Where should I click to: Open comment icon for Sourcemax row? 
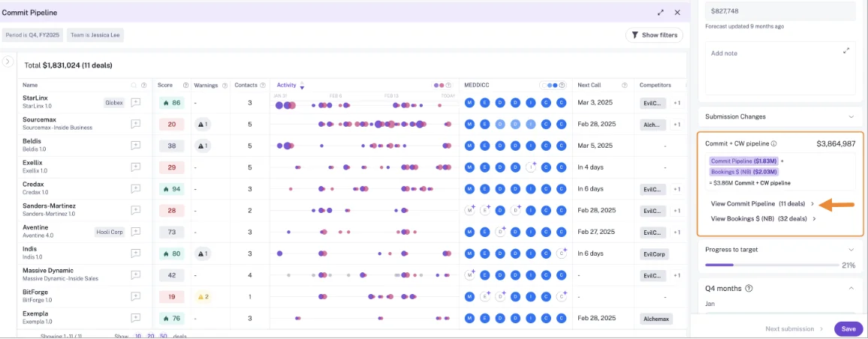pyautogui.click(x=135, y=124)
